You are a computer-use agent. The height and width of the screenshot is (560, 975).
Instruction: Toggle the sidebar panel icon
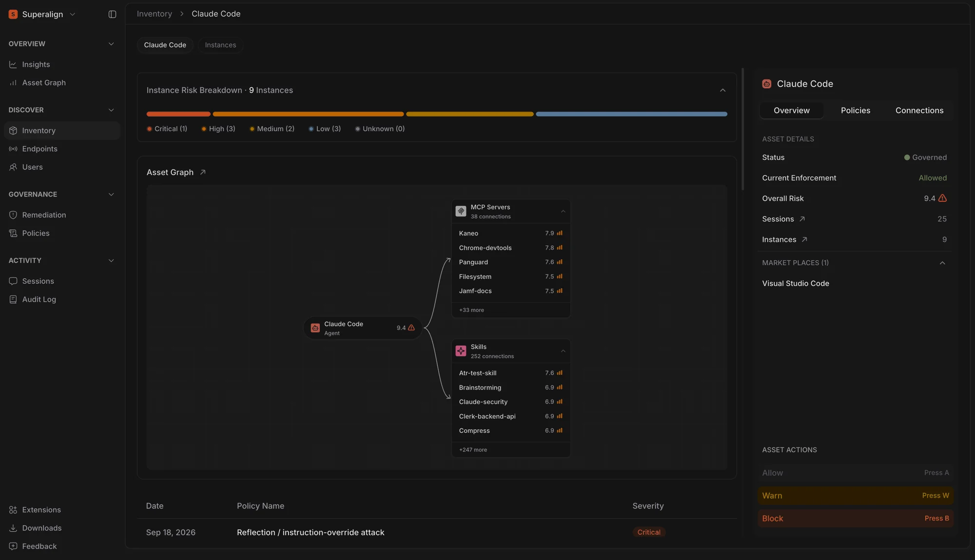112,14
